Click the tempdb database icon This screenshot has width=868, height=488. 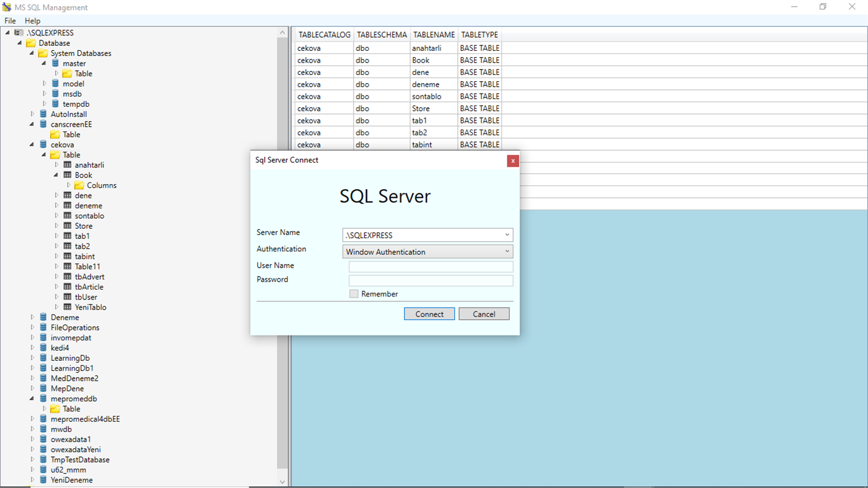[55, 104]
